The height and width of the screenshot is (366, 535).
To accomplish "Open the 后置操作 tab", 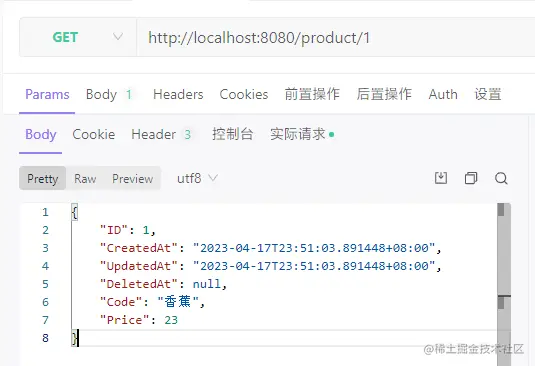I will pyautogui.click(x=384, y=94).
